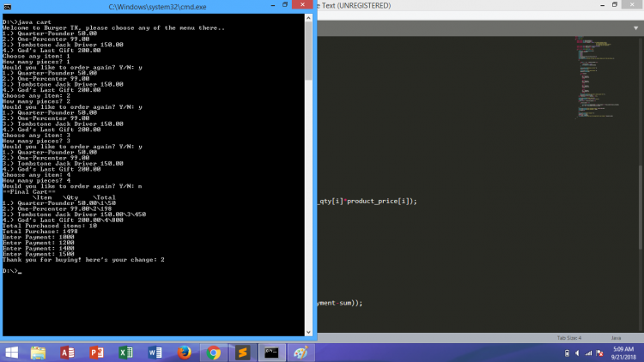The width and height of the screenshot is (644, 362).
Task: Click the 'D:\>java cart' command line
Action: point(27,22)
